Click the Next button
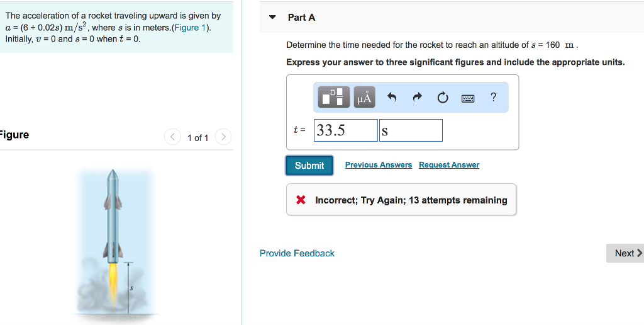The height and width of the screenshot is (325, 644). point(627,253)
